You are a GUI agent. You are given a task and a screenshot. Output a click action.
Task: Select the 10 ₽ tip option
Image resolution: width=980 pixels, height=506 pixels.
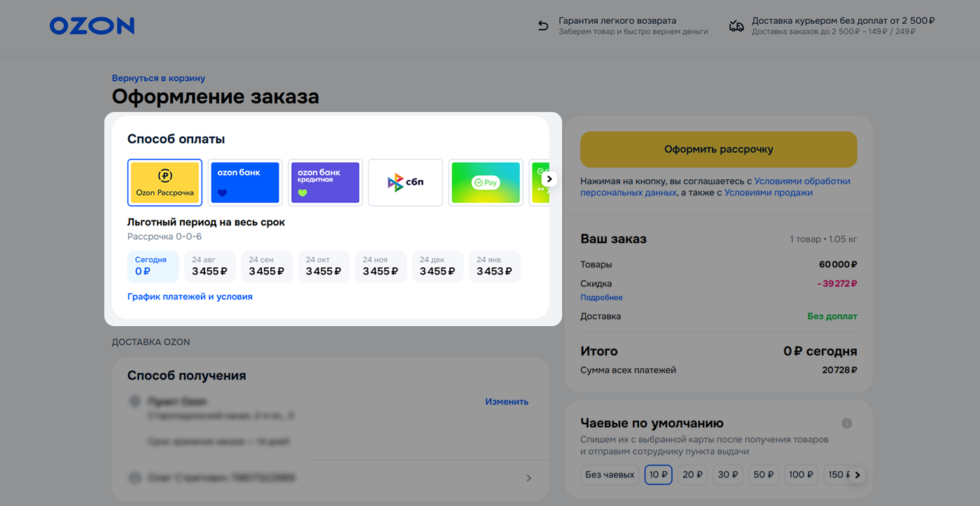pyautogui.click(x=659, y=475)
